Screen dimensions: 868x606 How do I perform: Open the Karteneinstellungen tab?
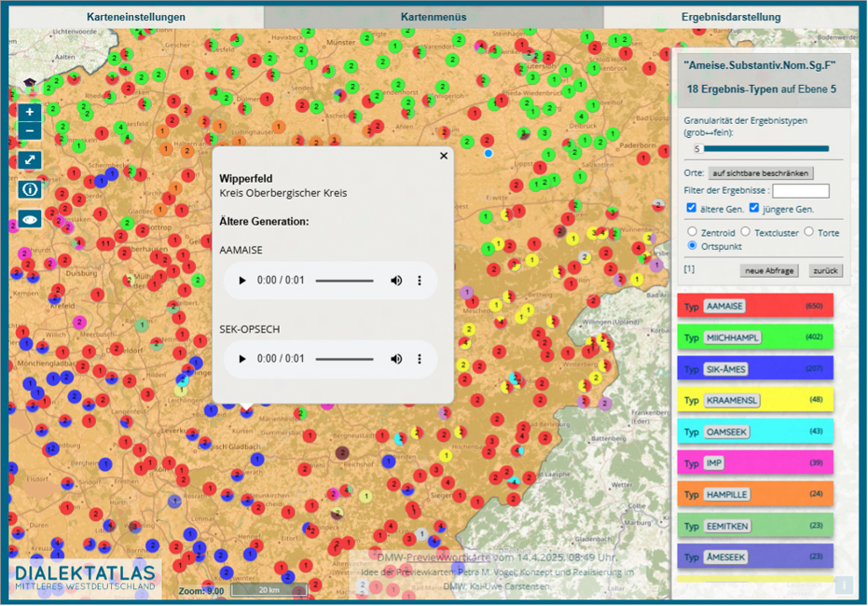pos(136,17)
